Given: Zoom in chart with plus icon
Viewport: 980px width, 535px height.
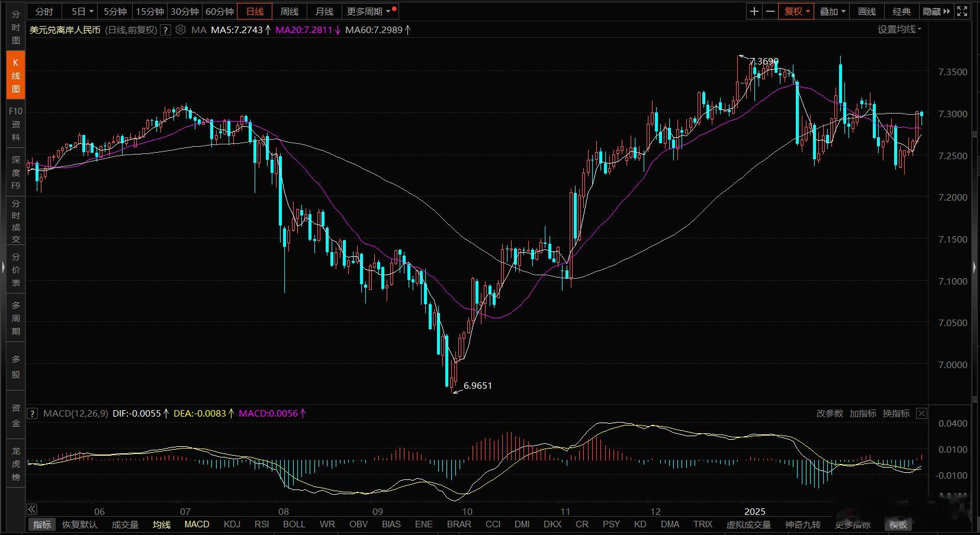Looking at the screenshot, I should 754,11.
